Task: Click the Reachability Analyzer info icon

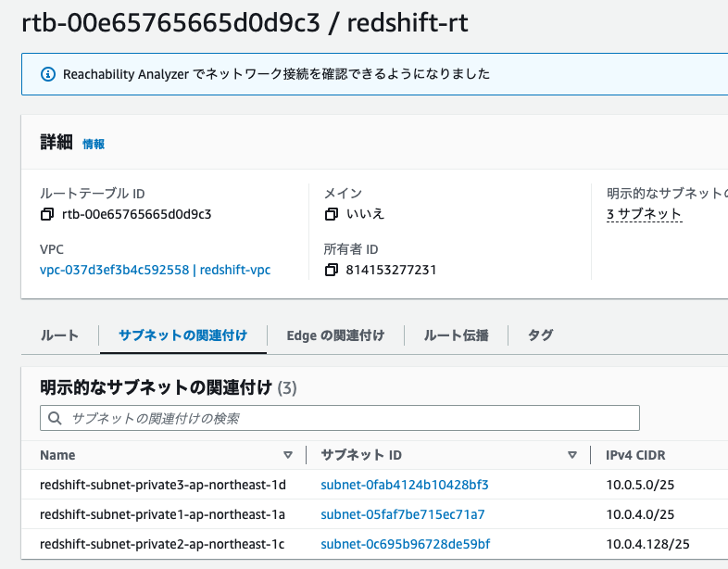Action: (x=48, y=74)
